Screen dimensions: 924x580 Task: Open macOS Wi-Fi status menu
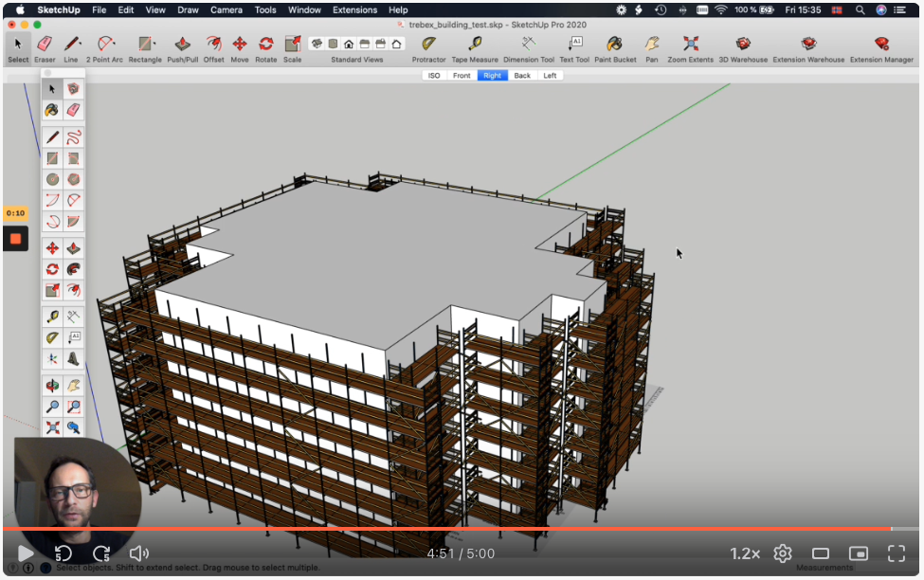[720, 10]
